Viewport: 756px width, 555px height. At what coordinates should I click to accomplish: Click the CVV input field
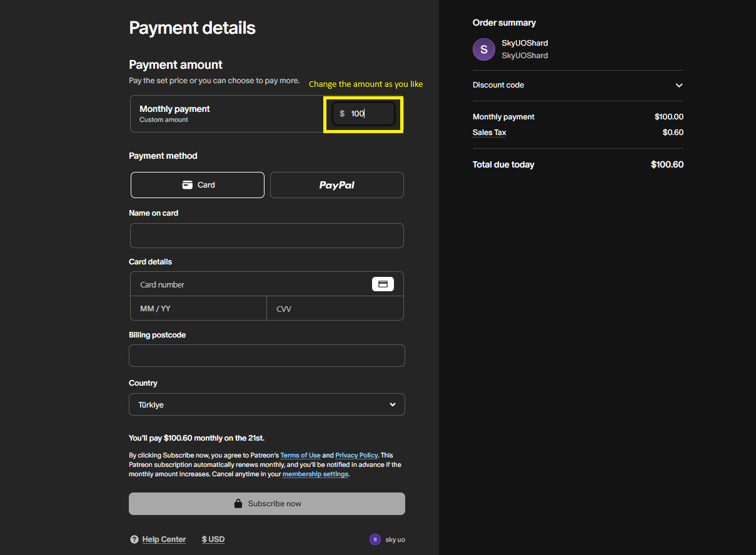[x=335, y=309]
